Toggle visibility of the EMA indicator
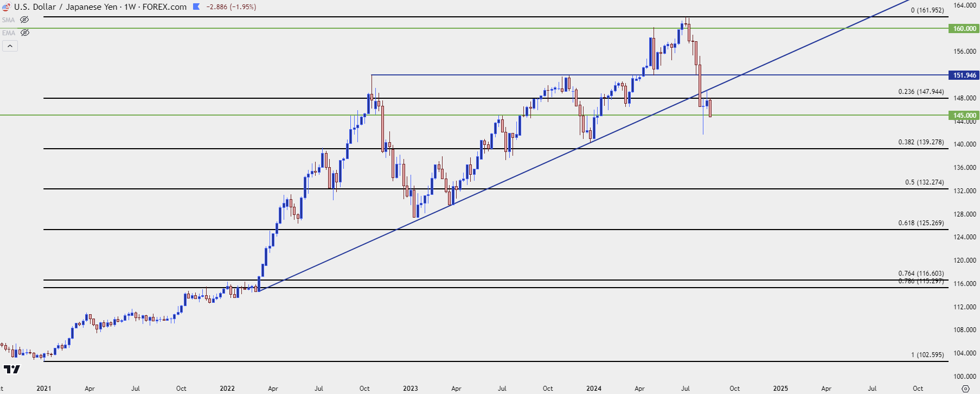Image resolution: width=980 pixels, height=394 pixels. pyautogui.click(x=24, y=33)
